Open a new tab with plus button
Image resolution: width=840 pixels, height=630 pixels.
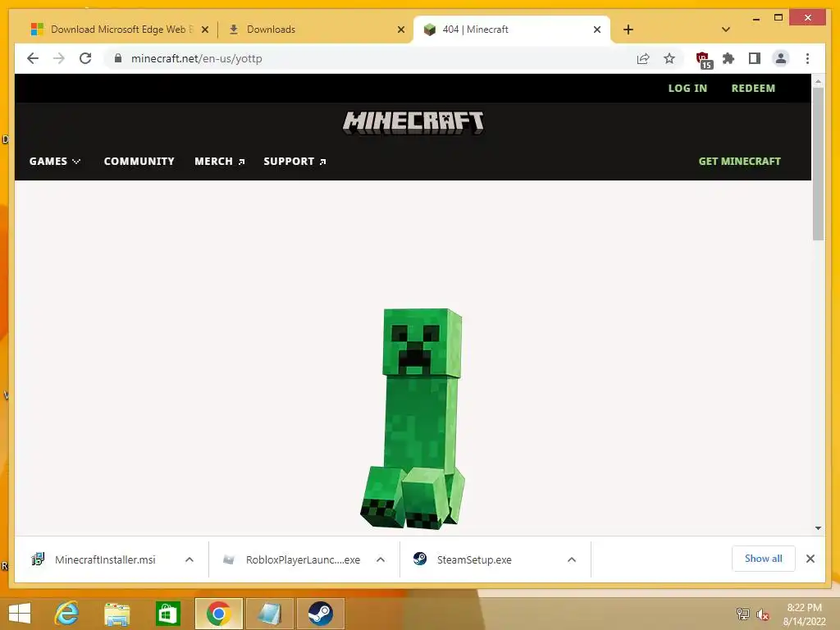point(628,30)
